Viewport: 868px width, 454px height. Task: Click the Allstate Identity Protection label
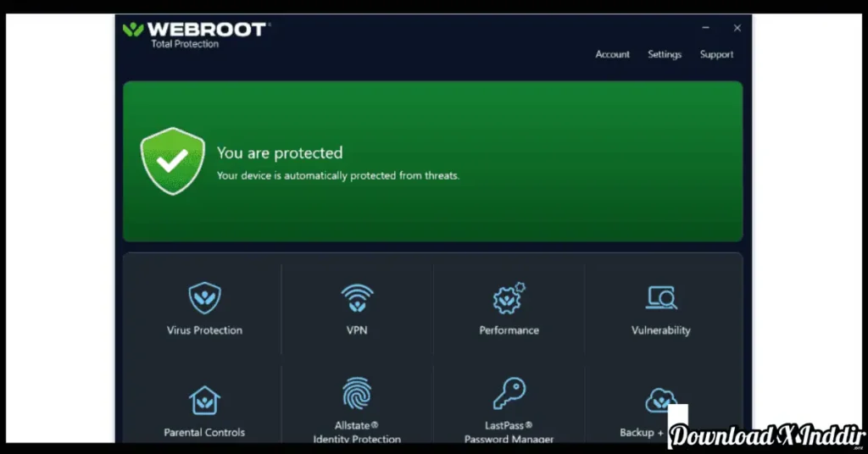point(357,432)
